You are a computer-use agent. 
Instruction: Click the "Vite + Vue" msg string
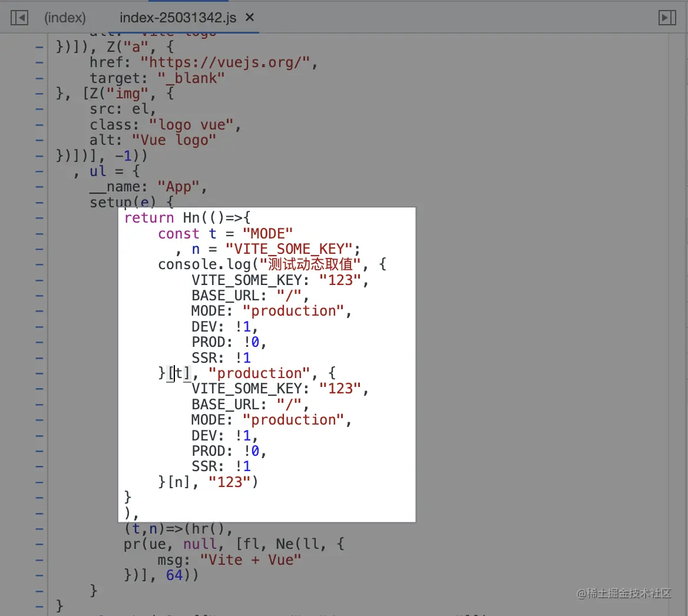[x=250, y=560]
